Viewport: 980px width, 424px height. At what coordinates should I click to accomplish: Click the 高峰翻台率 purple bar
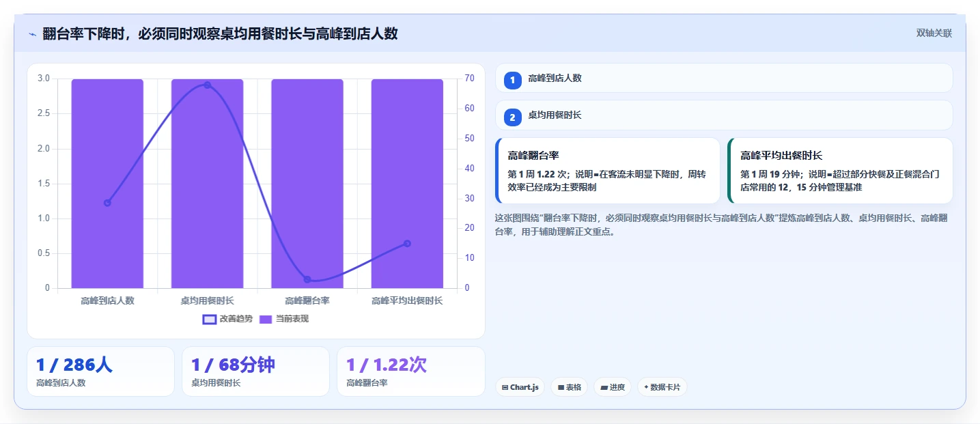coord(307,183)
